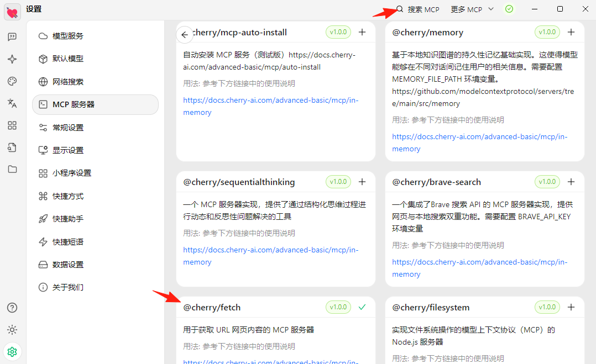Open docs link in @cherry/brave-search card

(480, 268)
